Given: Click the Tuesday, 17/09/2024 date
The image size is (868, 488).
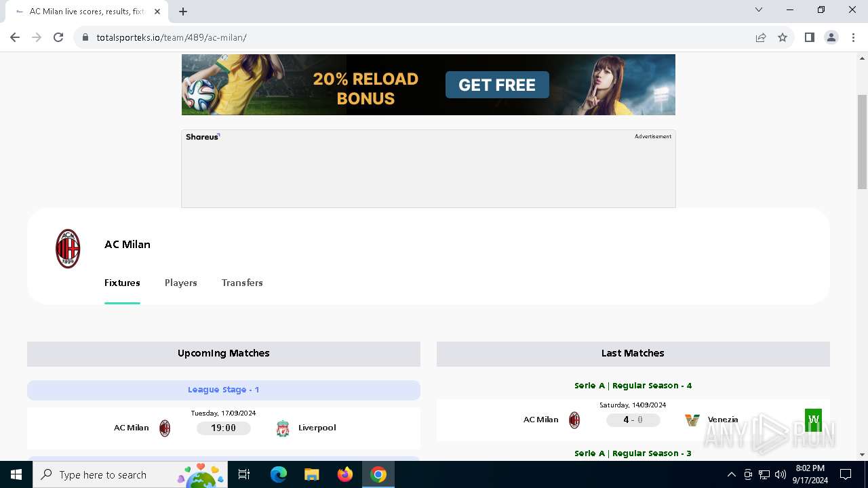Looking at the screenshot, I should pyautogui.click(x=223, y=413).
